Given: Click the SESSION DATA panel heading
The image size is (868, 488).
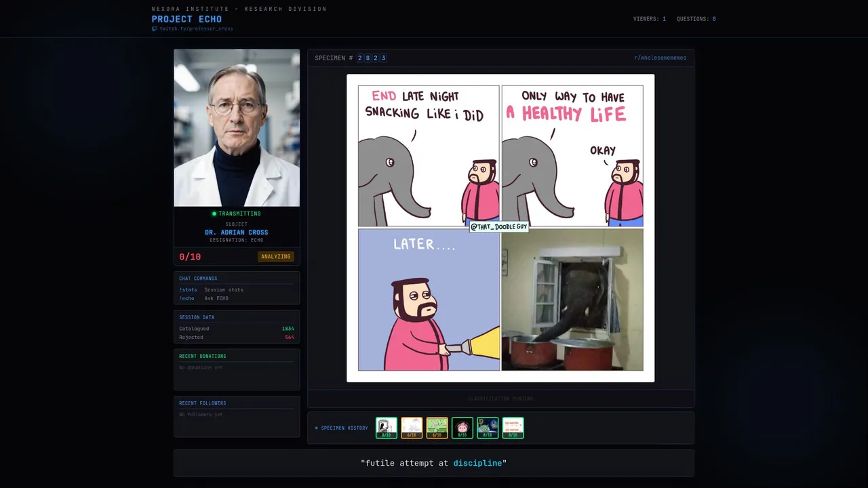Looking at the screenshot, I should pyautogui.click(x=197, y=317).
